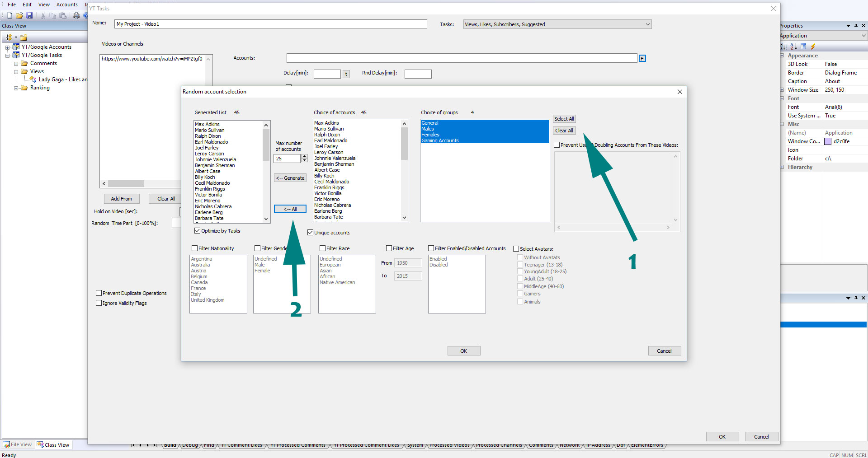The image size is (868, 458).
Task: Expand the YT/Google Accounts tree node
Action: (x=8, y=47)
